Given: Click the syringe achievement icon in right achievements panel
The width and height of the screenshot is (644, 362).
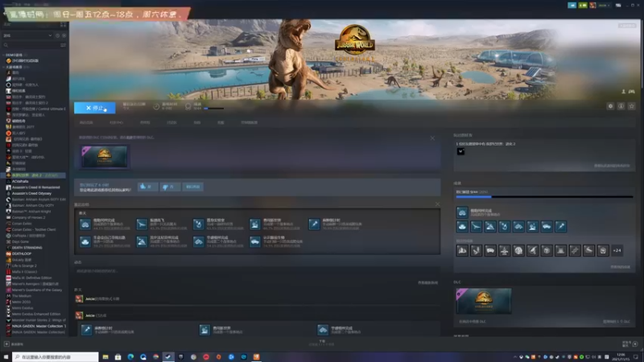Looking at the screenshot, I should pyautogui.click(x=560, y=226).
